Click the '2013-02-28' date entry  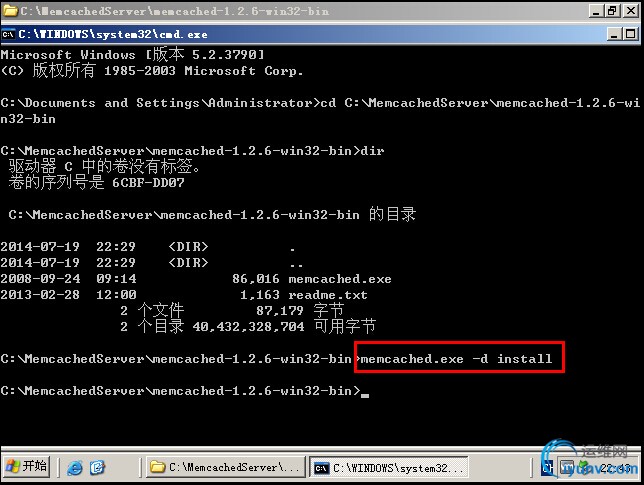(40, 295)
